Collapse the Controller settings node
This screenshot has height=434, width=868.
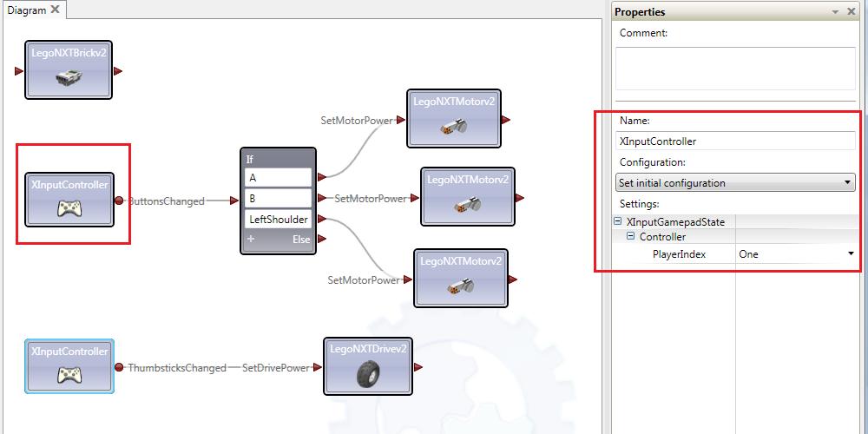[630, 236]
